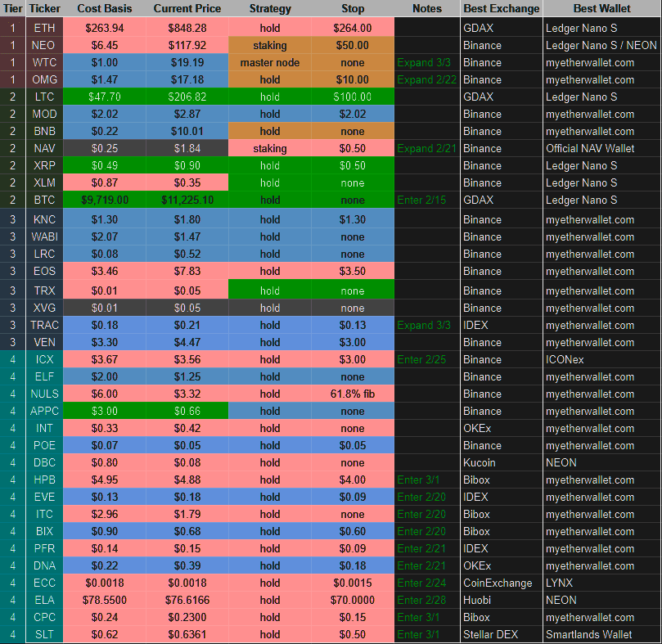Select the MOD current price $2.87
The image size is (662, 644).
tap(187, 114)
